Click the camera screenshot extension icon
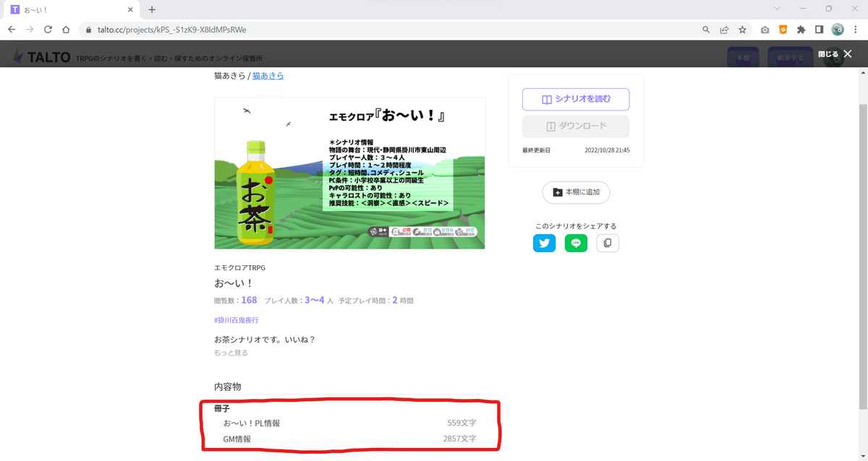868x461 pixels. click(x=765, y=30)
